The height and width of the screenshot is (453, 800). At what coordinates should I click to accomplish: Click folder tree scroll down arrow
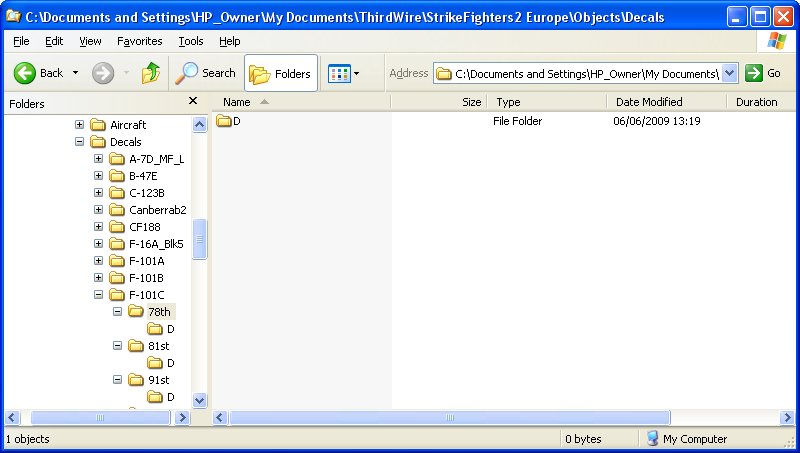[199, 400]
